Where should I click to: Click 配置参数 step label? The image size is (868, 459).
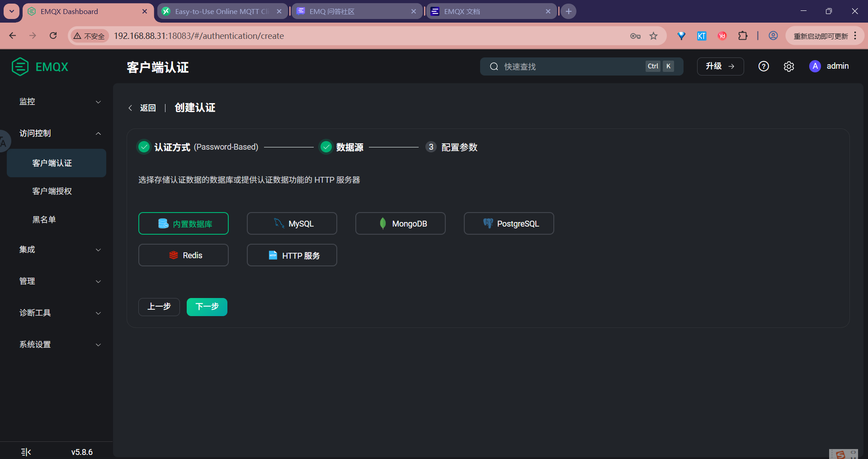[x=459, y=147]
